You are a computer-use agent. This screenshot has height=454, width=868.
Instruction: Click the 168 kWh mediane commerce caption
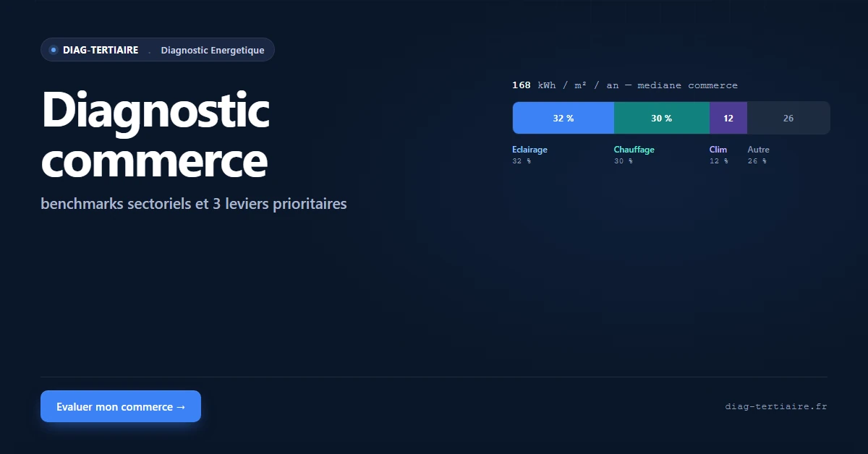(x=625, y=85)
